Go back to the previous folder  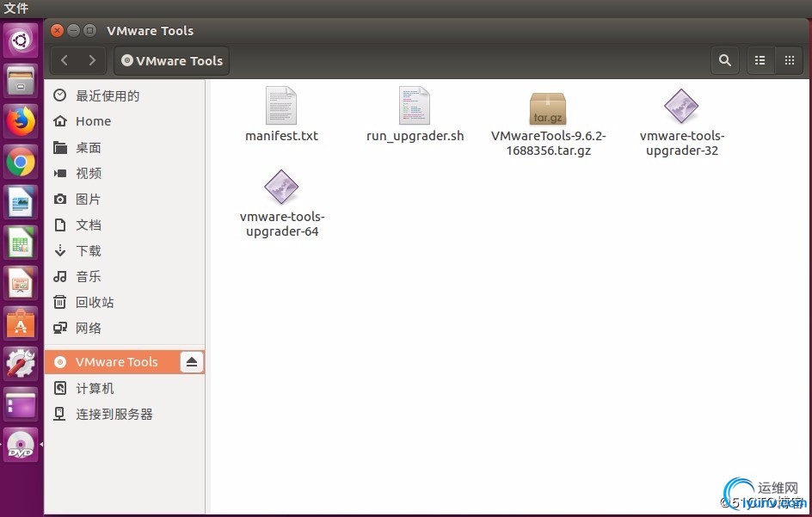[65, 60]
